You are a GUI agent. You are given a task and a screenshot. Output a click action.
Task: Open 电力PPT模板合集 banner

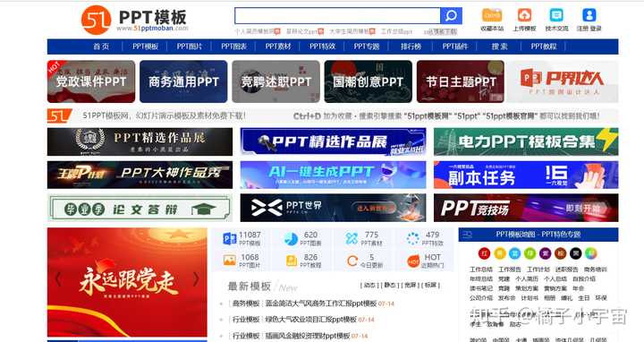click(x=526, y=141)
